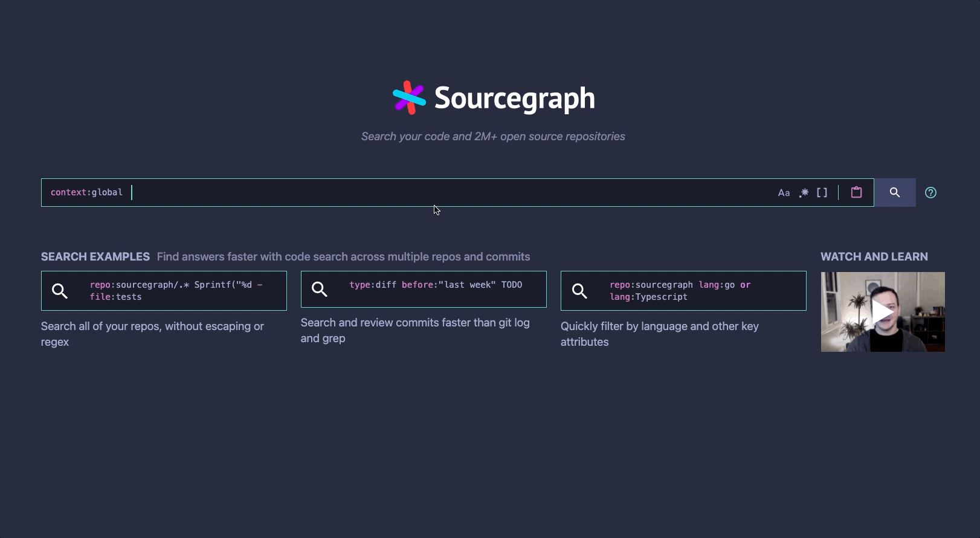
Task: Click the WATCH AND LEARN heading
Action: (874, 256)
